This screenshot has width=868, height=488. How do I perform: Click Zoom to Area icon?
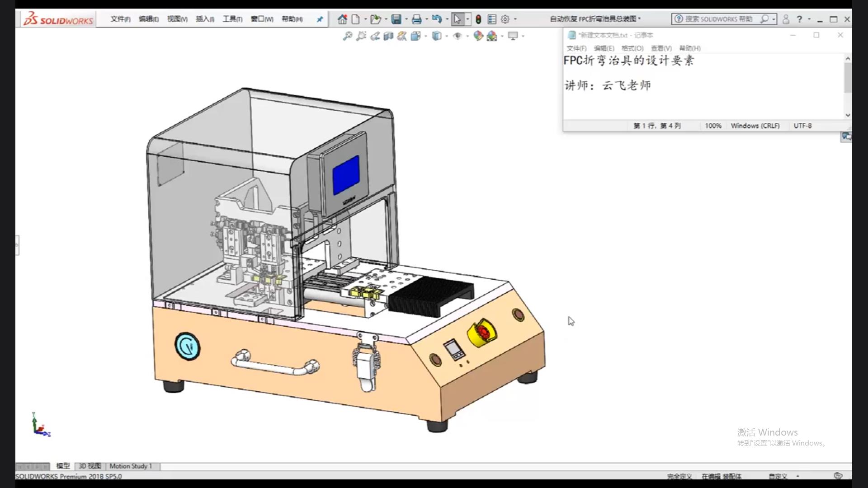[x=361, y=36]
